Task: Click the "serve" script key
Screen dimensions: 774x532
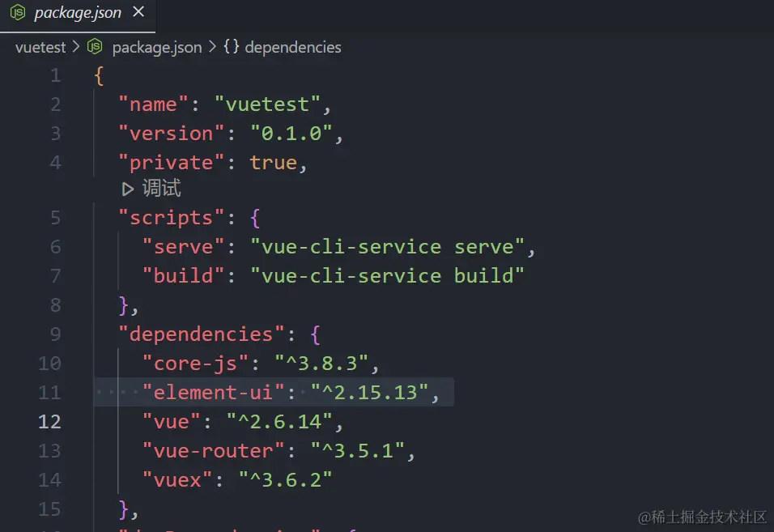Action: click(183, 247)
